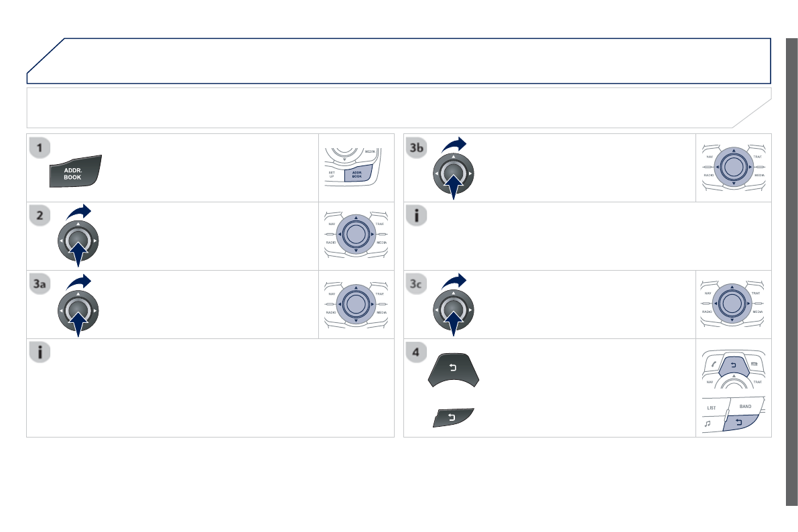Select the step 2 number badge

(41, 216)
